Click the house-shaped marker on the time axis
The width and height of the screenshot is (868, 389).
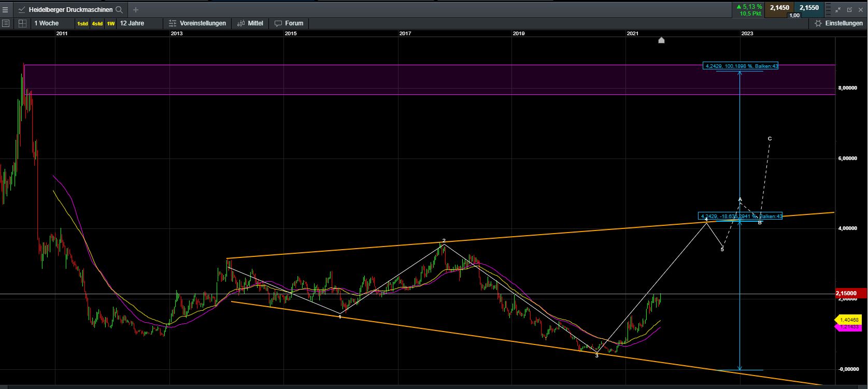[661, 40]
